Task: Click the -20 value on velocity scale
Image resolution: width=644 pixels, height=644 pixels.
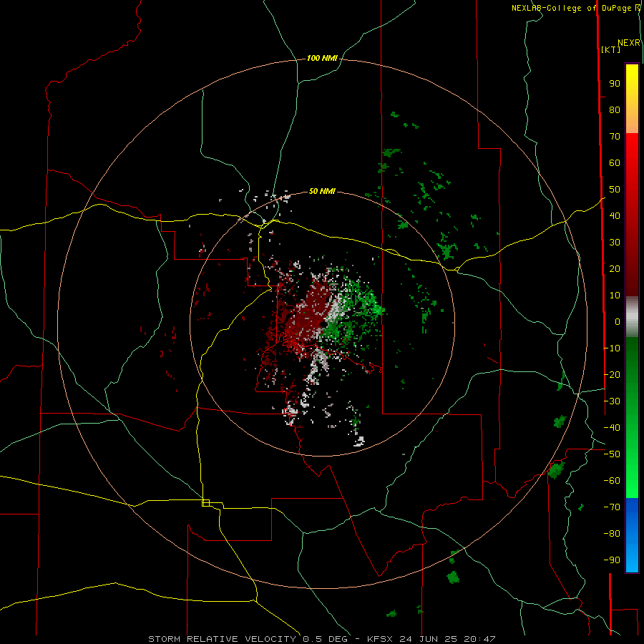Action: pos(612,375)
